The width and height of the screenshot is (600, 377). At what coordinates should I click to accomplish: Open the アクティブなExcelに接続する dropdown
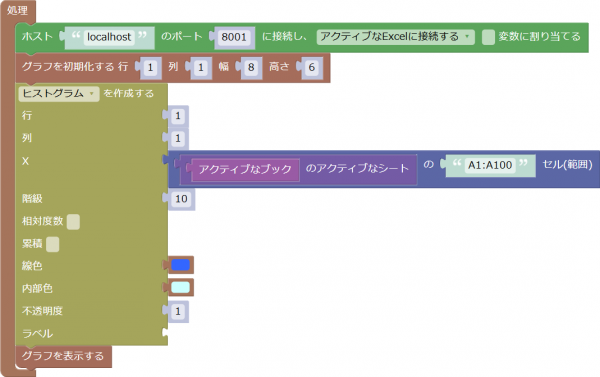click(396, 37)
